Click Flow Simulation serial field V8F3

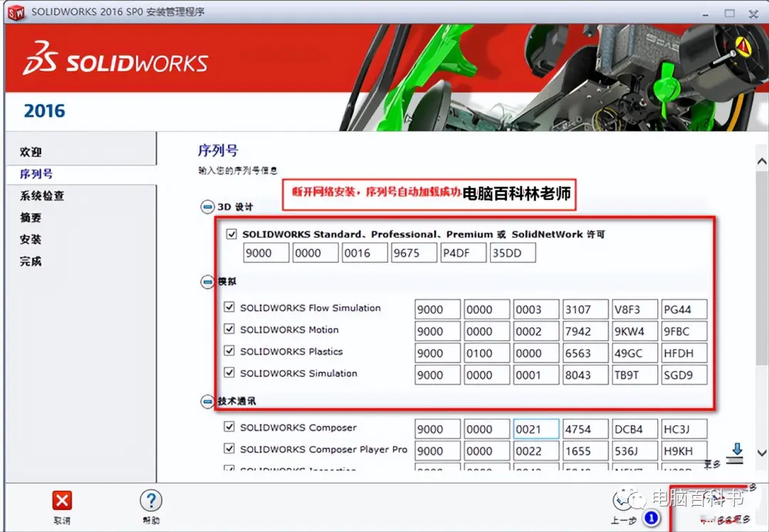[634, 309]
